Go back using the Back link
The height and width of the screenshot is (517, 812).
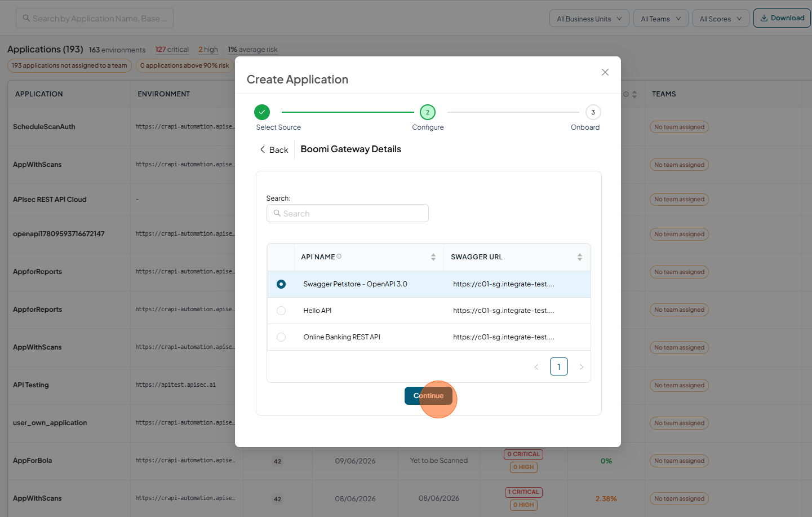[274, 149]
